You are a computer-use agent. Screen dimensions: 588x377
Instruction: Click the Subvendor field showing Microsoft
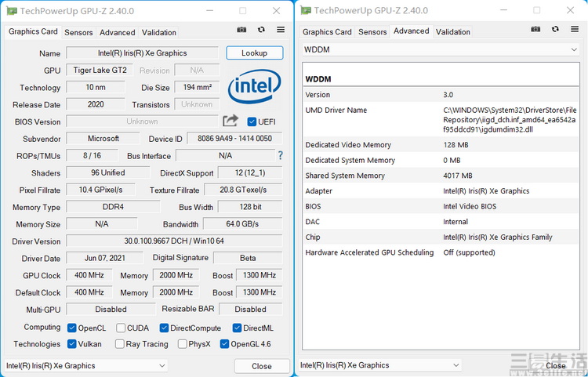103,138
